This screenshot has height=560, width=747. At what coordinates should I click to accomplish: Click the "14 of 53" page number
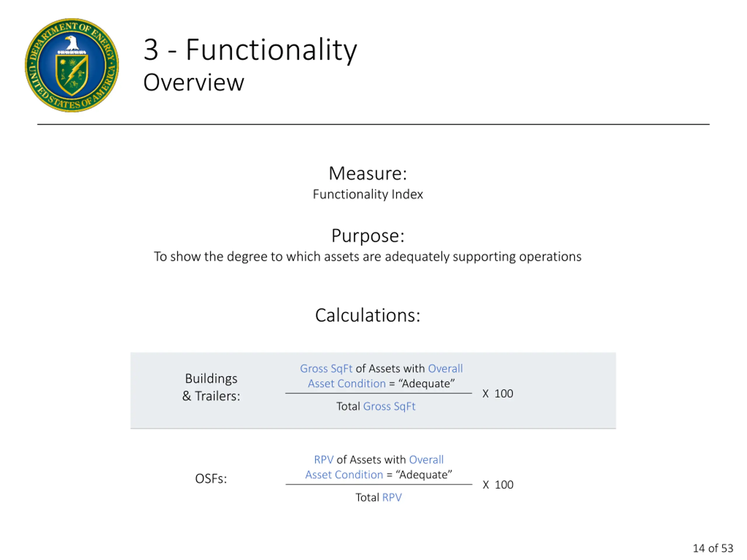pos(713,548)
